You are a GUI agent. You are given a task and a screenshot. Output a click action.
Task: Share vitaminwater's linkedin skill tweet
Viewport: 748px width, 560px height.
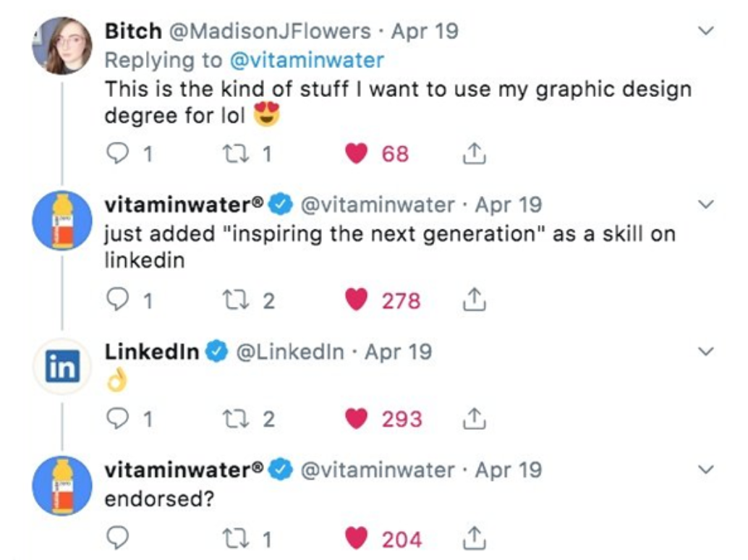(x=472, y=300)
